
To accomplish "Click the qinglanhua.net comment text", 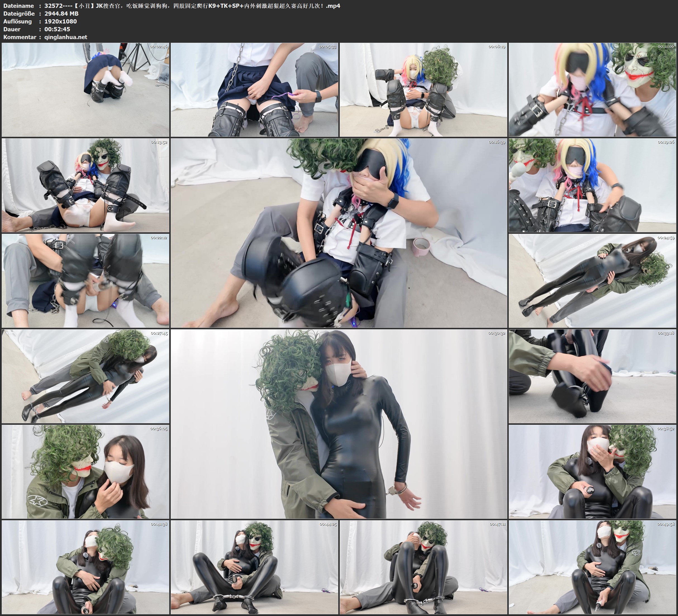I will 66,37.
